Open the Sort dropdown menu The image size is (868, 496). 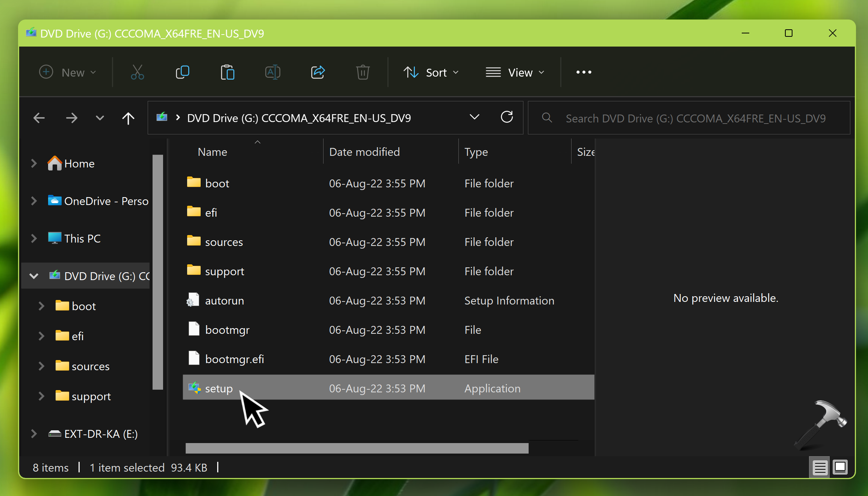tap(431, 72)
